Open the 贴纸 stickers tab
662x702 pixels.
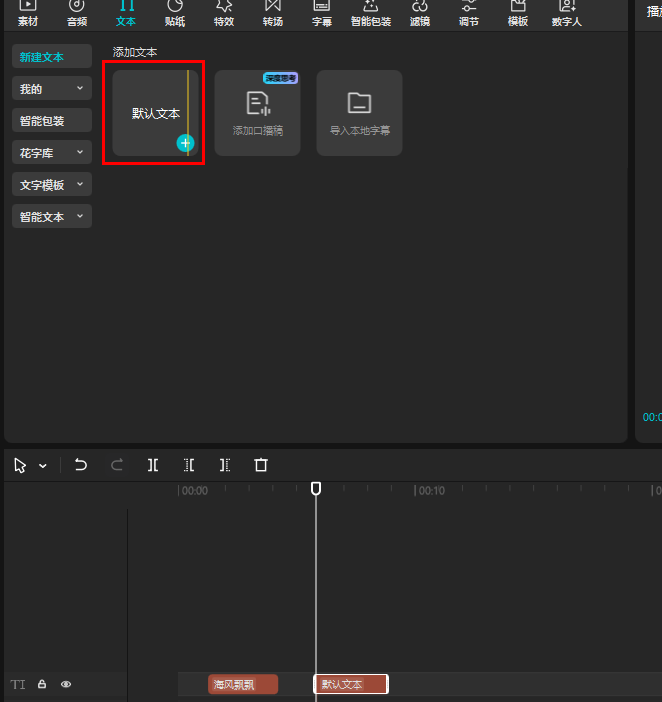pos(175,13)
